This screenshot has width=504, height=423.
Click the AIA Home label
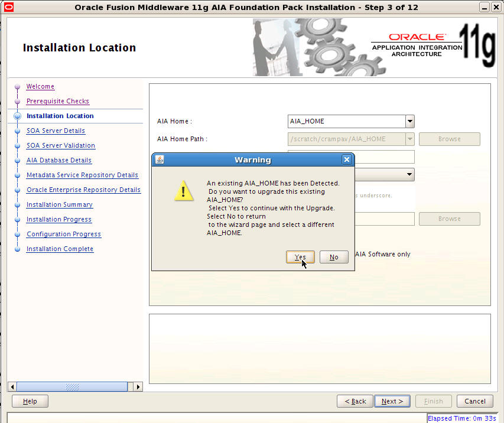(174, 122)
